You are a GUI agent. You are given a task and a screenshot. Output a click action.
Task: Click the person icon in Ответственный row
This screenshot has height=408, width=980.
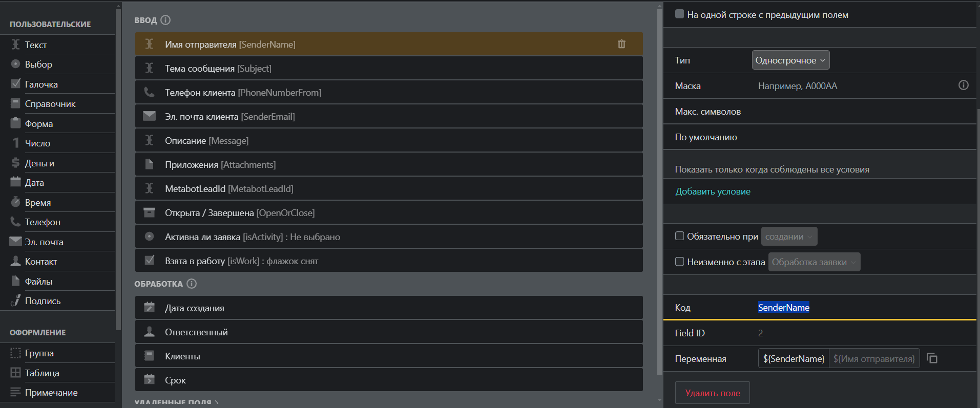149,332
